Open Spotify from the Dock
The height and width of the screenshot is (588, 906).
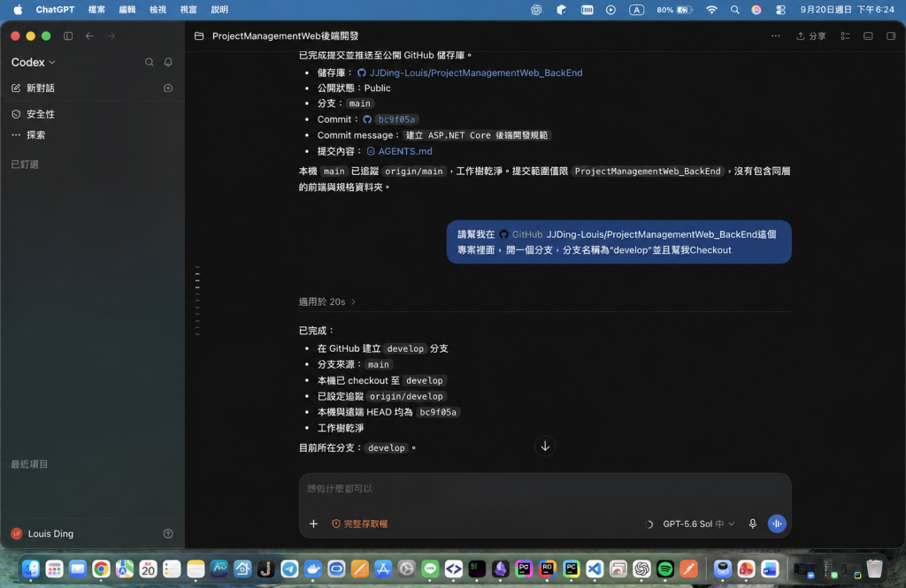[665, 569]
